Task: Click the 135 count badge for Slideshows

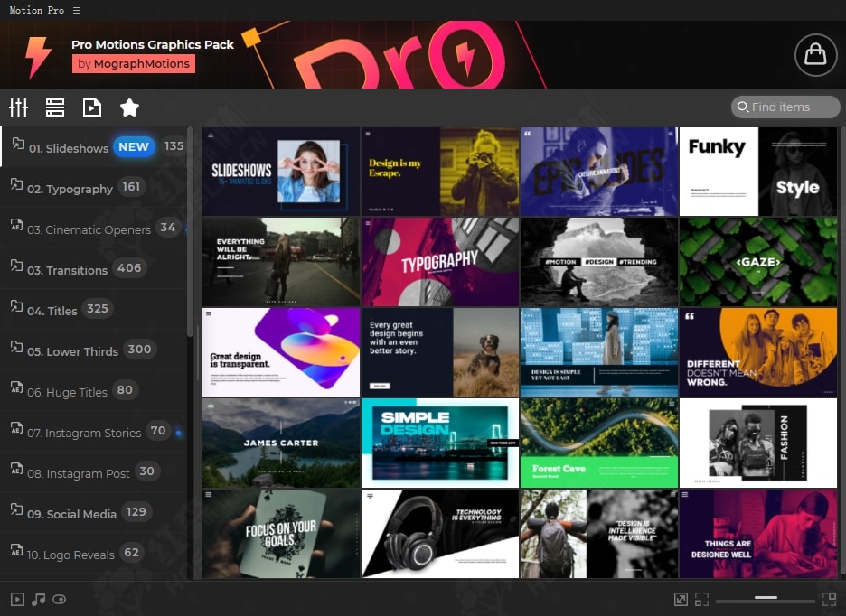Action: [x=174, y=146]
